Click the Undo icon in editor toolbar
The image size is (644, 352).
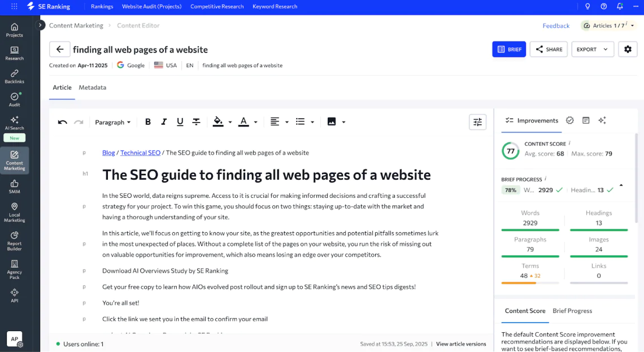point(62,121)
